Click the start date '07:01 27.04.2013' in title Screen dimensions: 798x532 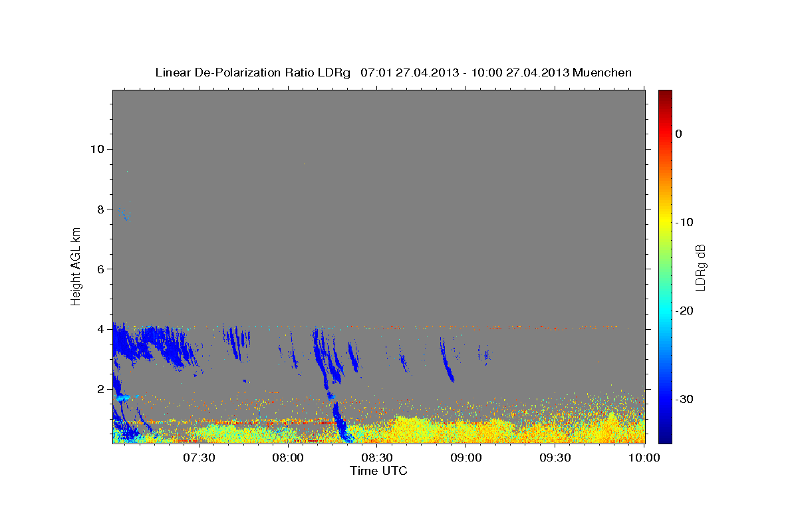click(410, 72)
